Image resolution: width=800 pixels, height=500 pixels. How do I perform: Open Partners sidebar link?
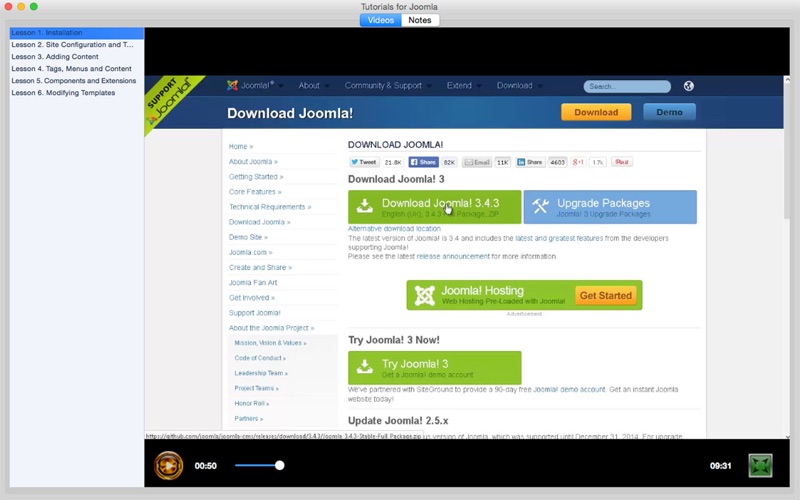248,418
